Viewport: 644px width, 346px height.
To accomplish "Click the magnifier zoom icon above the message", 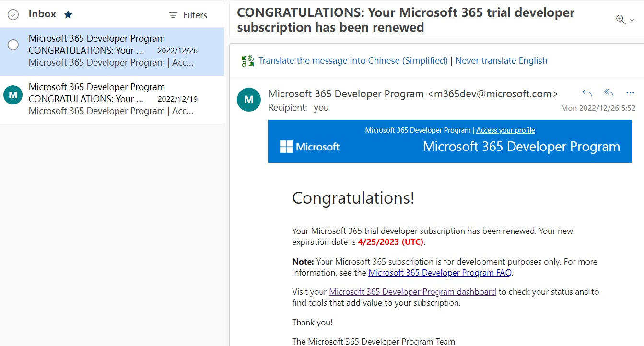I will click(620, 19).
